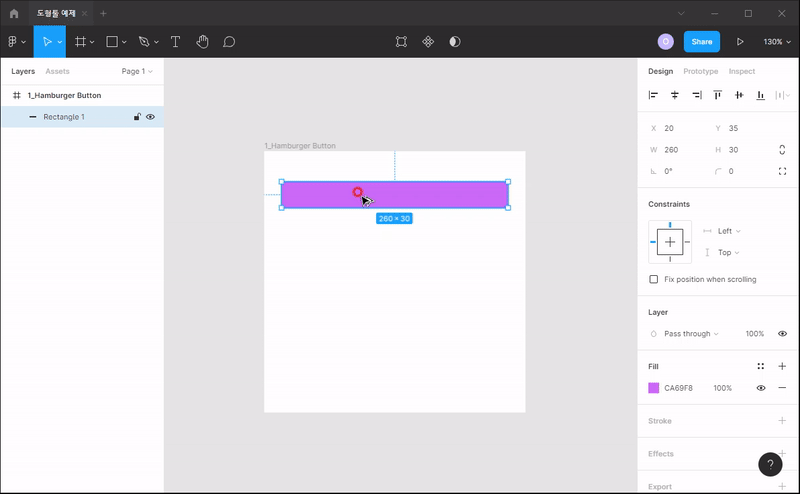
Task: Open the 130% zoom dropdown
Action: tap(777, 42)
